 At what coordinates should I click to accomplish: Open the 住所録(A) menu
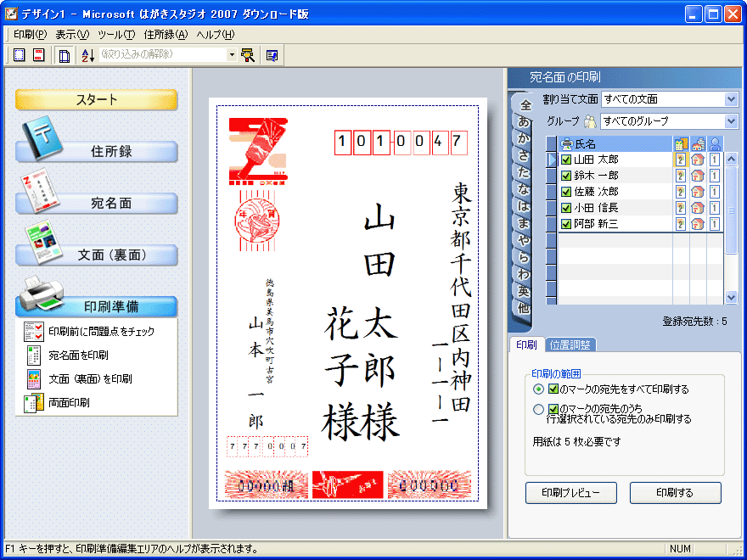tap(166, 35)
